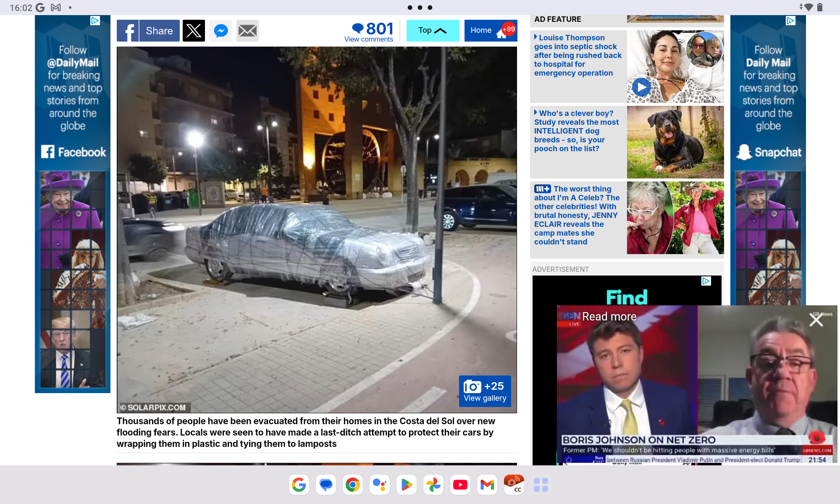Click the View comments link
Image resolution: width=840 pixels, height=504 pixels.
tap(369, 39)
